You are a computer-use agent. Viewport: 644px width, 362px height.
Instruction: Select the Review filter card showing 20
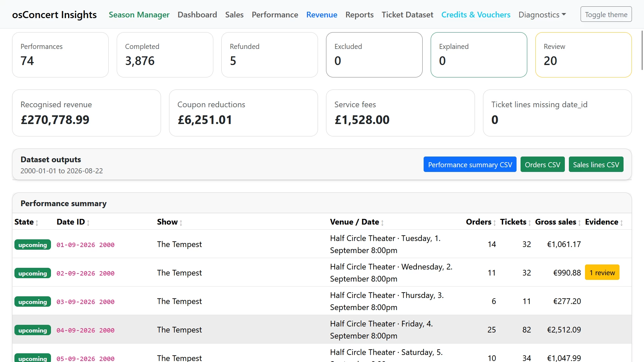584,55
